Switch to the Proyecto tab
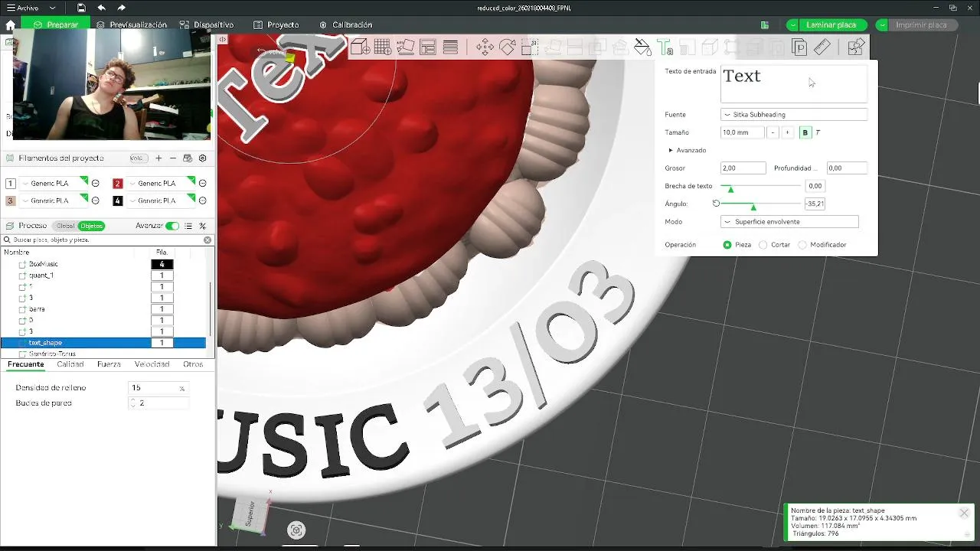The width and height of the screenshot is (980, 551). pos(276,25)
